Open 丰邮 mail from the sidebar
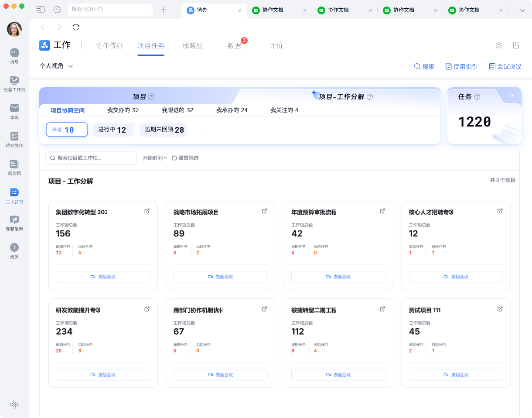The image size is (532, 418). click(14, 111)
